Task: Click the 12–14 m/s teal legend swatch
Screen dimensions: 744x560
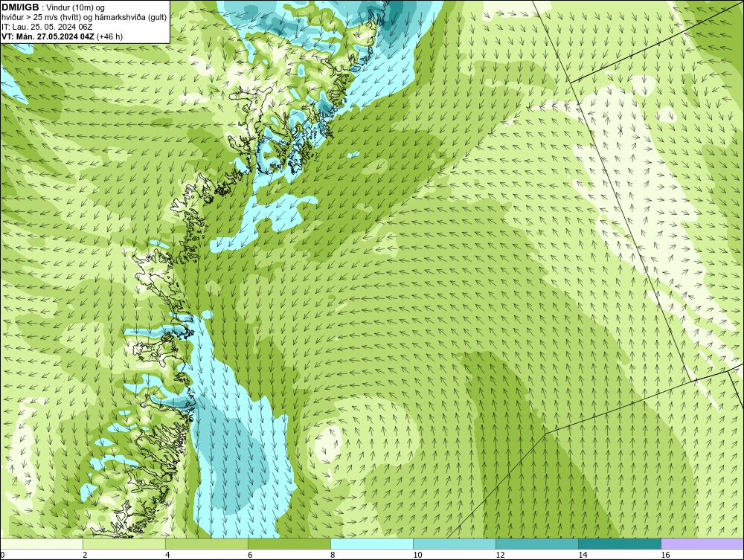Action: pyautogui.click(x=537, y=544)
